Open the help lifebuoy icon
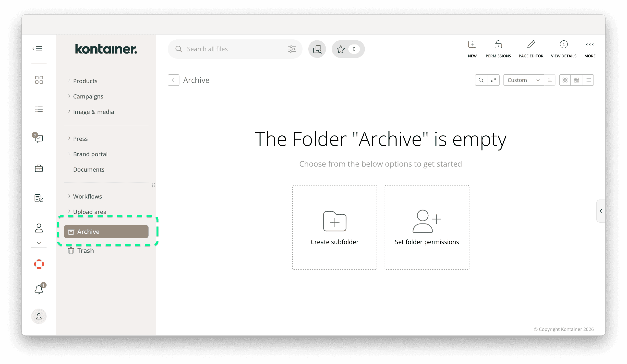Image resolution: width=627 pixels, height=364 pixels. tap(39, 264)
